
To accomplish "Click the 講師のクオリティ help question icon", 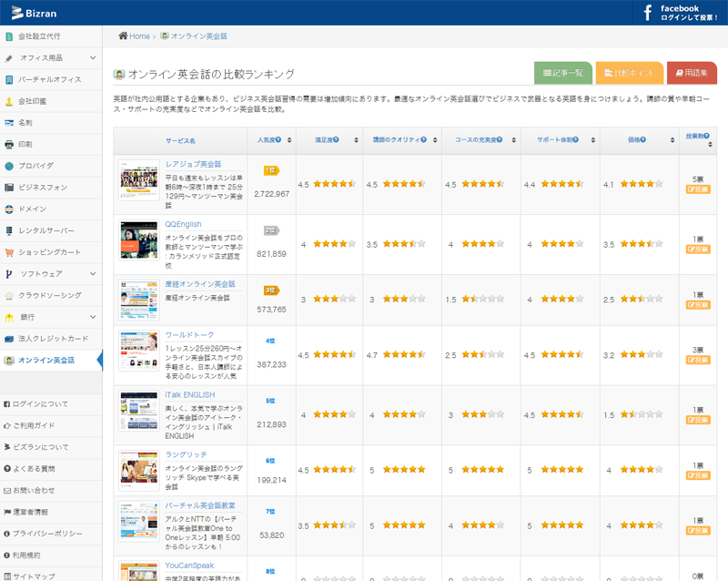I will tap(424, 139).
